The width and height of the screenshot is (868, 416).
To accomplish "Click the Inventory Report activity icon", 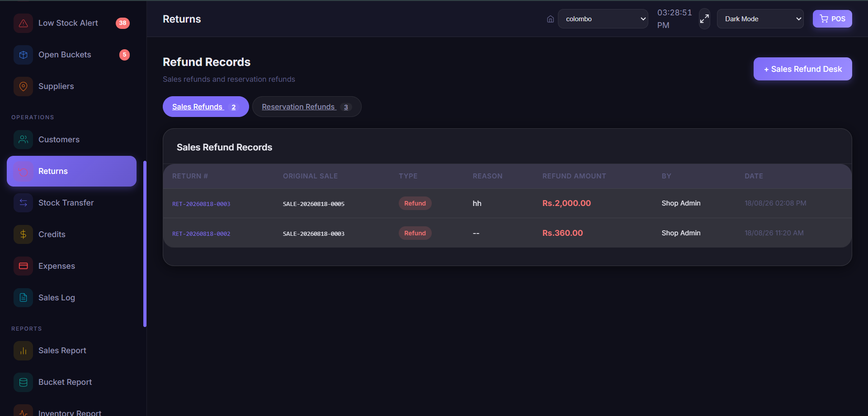I will click(23, 411).
